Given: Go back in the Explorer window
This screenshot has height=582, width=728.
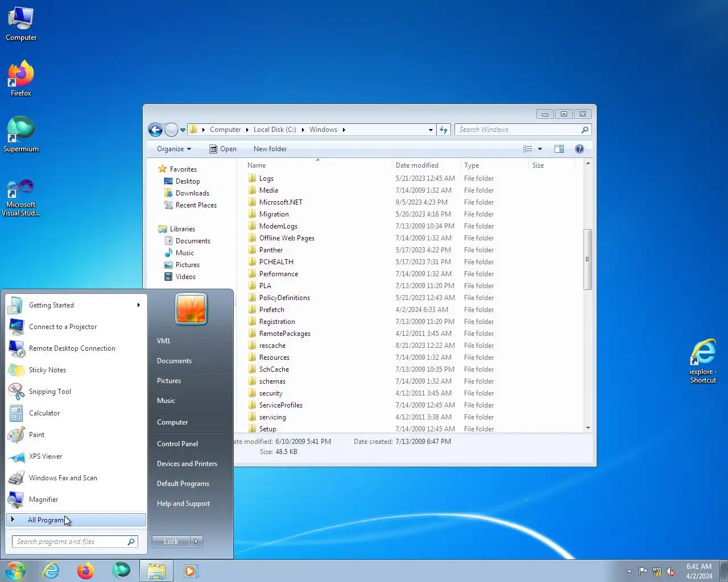Looking at the screenshot, I should click(155, 130).
